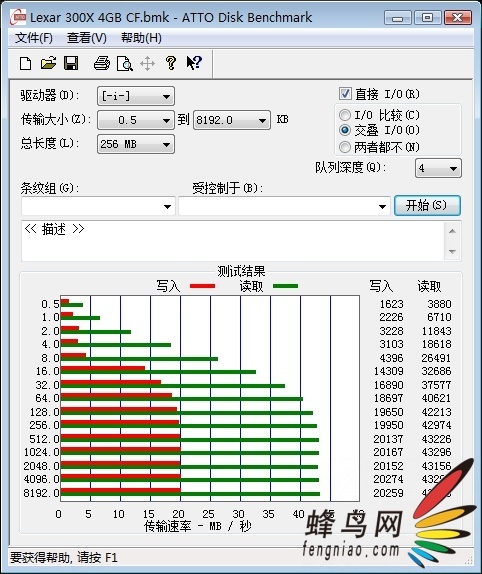Click read value 42974 in results

[x=436, y=425]
